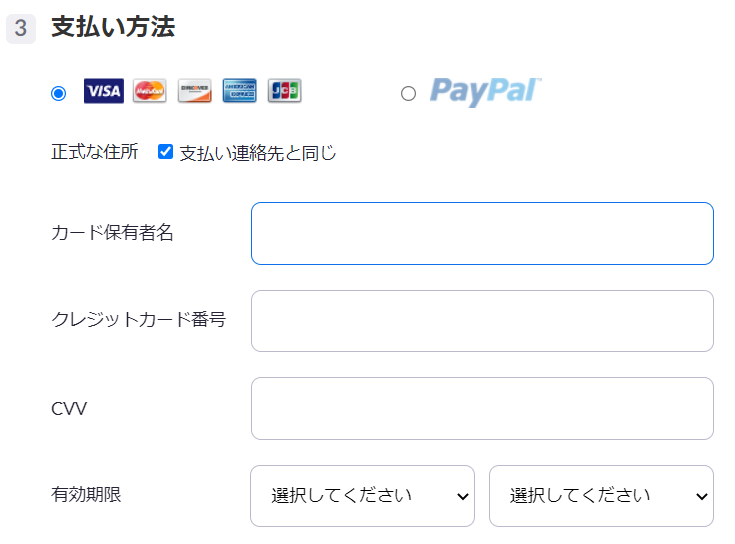Screen dimensions: 735x544
Task: Click the PayPal logo
Action: pyautogui.click(x=485, y=92)
